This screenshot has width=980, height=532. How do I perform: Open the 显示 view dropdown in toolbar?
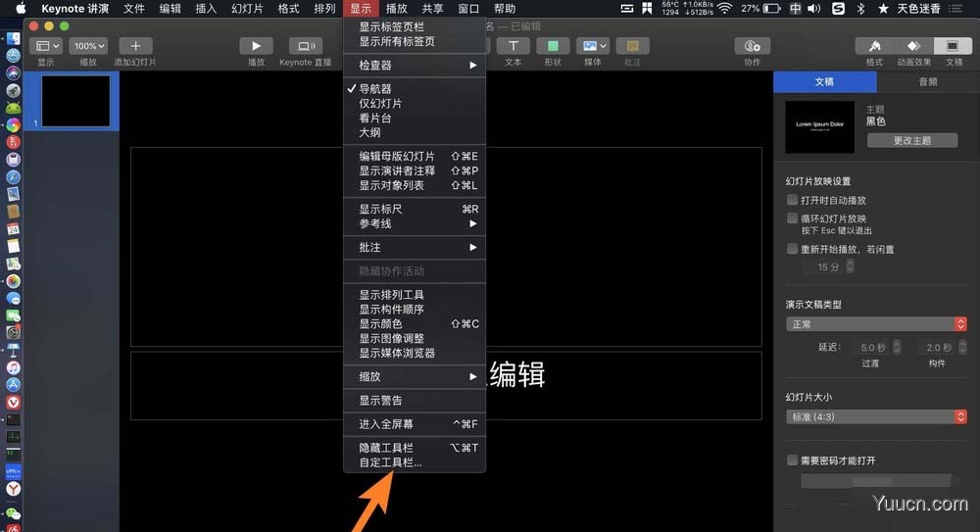click(x=46, y=46)
